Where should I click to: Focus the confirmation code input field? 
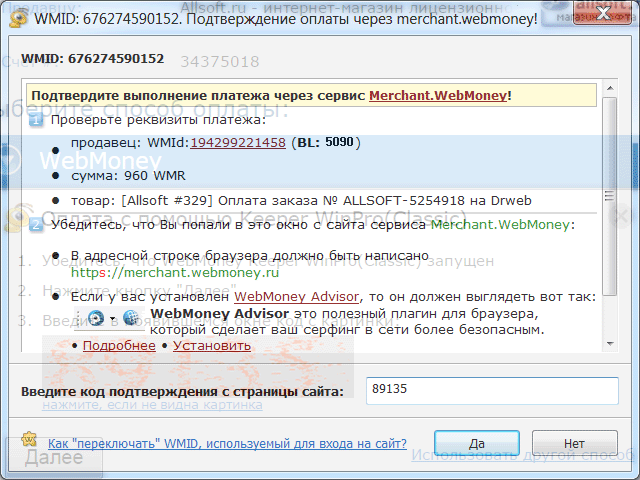pos(492,391)
